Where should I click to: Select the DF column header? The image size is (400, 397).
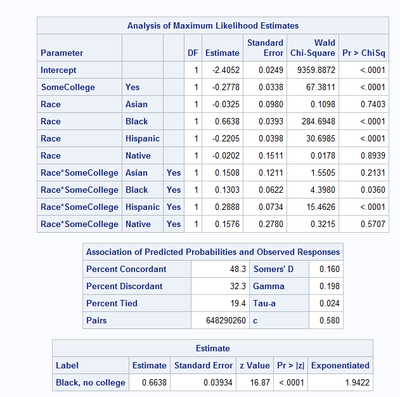(193, 53)
